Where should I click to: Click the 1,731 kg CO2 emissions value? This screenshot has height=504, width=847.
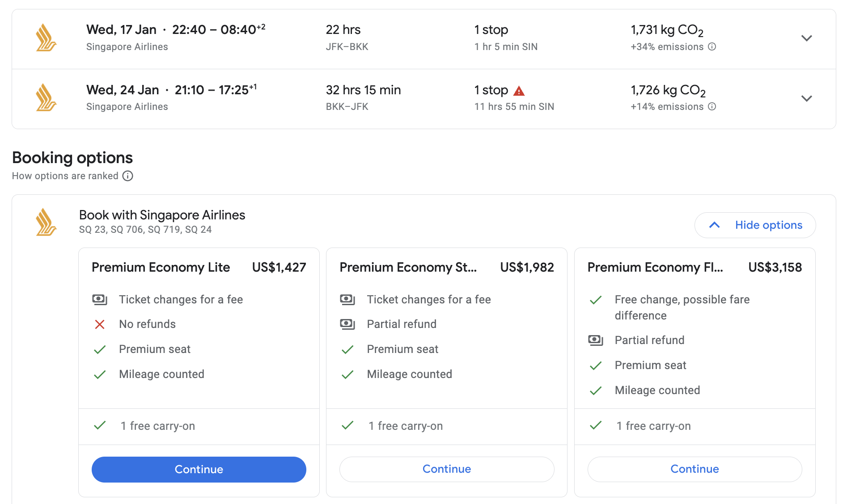coord(667,30)
